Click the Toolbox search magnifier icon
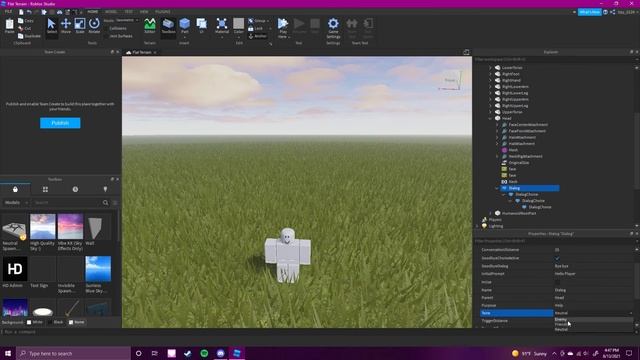 pyautogui.click(x=105, y=202)
